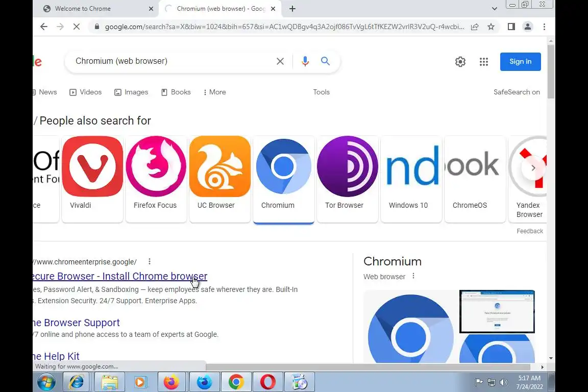
Task: Open Chromium knowledge panel options
Action: (413, 276)
